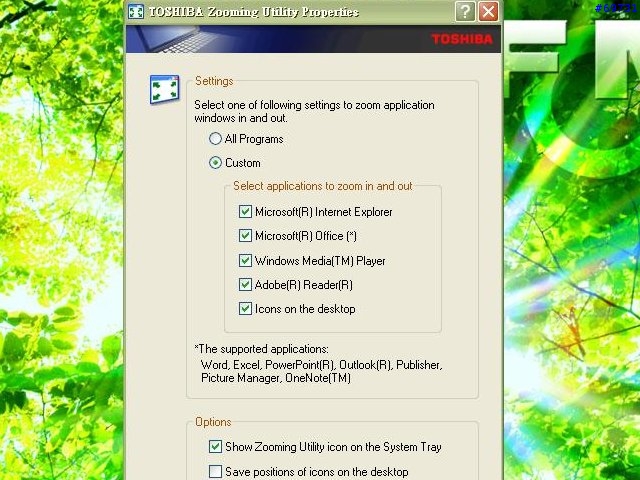Click the 'TOSHIBA Zooming Utility Properties' title text

click(253, 12)
